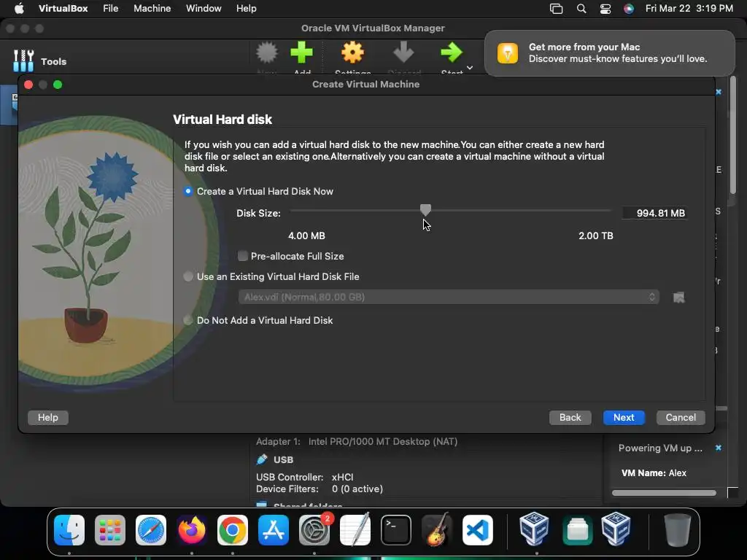Open the Window menu

point(204,9)
